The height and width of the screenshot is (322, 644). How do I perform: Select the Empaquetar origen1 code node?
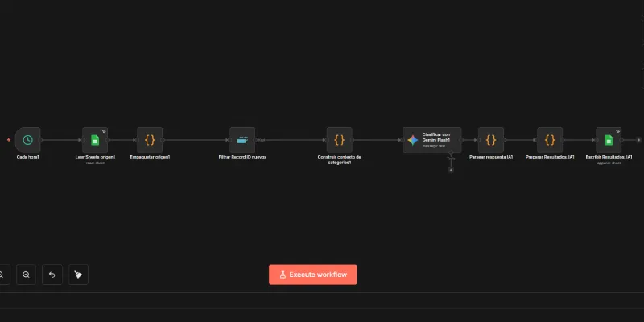[x=150, y=140]
